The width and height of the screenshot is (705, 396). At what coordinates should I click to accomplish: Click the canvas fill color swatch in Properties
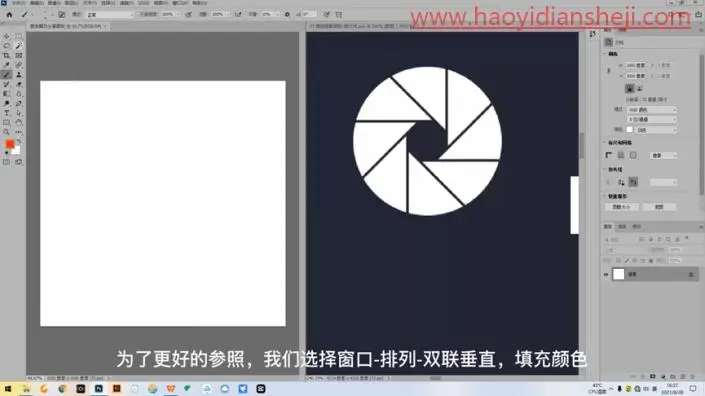(629, 129)
